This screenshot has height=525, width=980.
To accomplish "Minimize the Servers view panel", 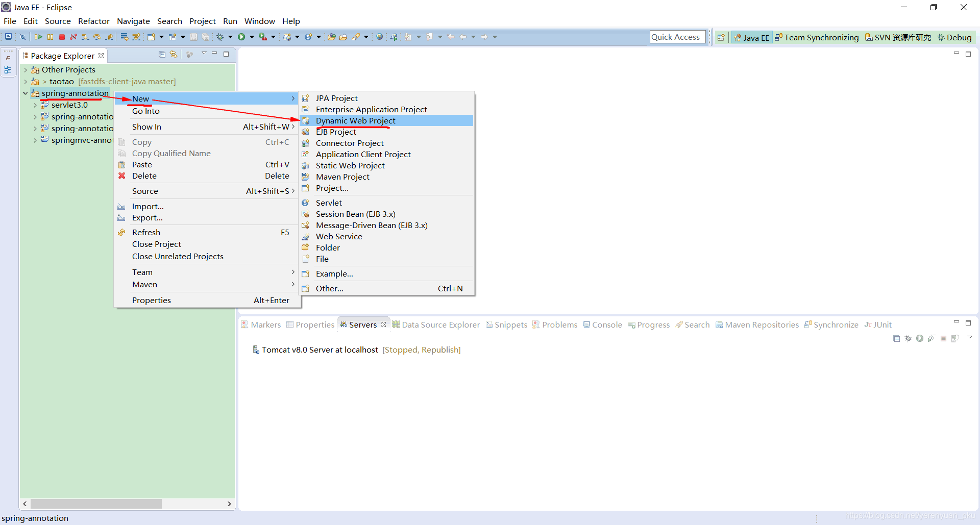I will [957, 322].
